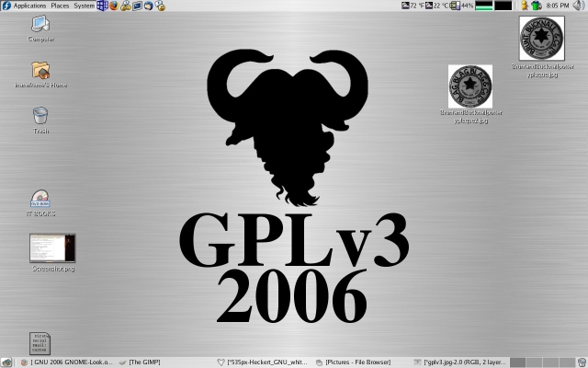This screenshot has height=368, width=588.
Task: Click the green system monitor graph
Action: point(484,6)
